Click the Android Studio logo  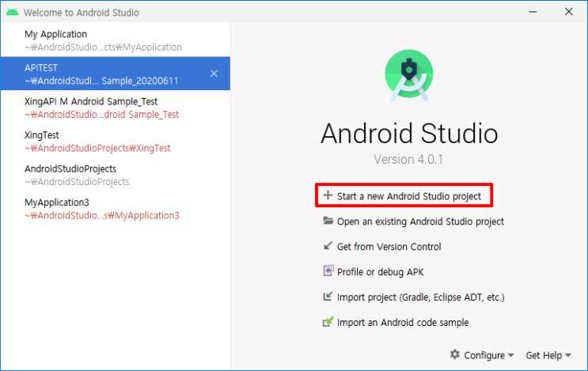pos(408,75)
